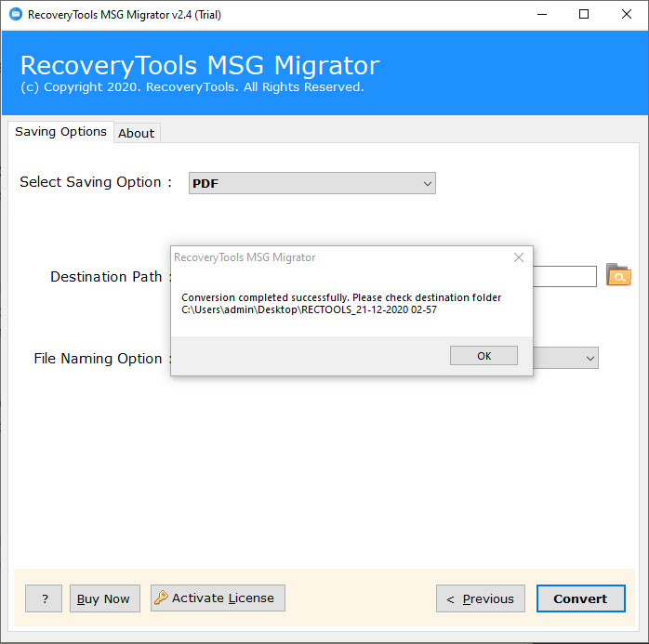Screen dimensions: 649x644
Task: Select the Saving Options tab
Action: tap(60, 132)
